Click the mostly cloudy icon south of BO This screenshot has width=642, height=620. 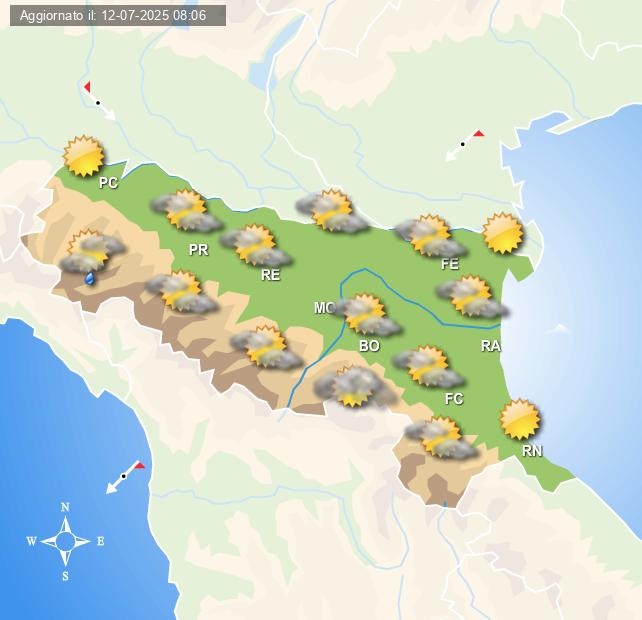tap(355, 387)
